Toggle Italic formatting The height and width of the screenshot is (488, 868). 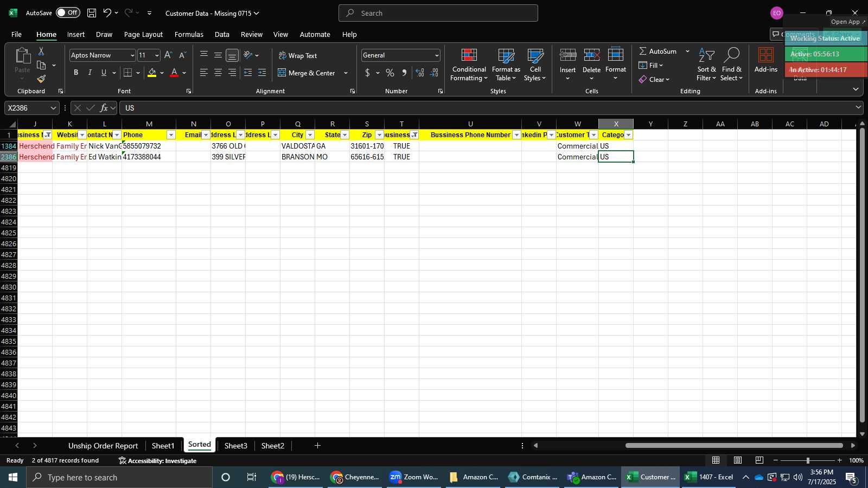tap(90, 73)
